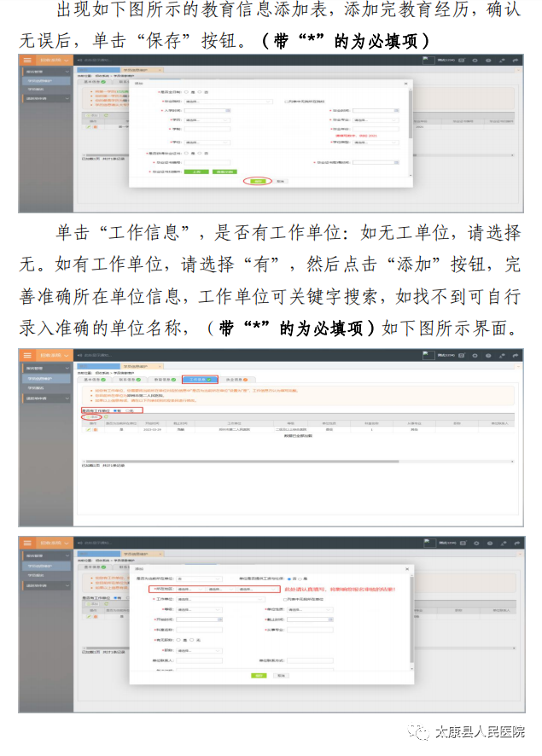Open hamburger menu in bottom work-dialog screenshot
The image size is (542, 756).
tap(27, 543)
